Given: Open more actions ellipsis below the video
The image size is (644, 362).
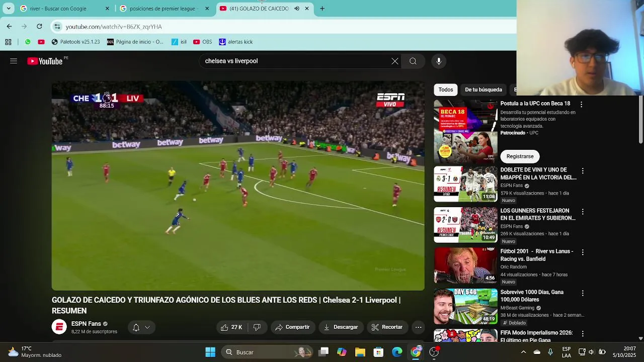Looking at the screenshot, I should [x=418, y=327].
